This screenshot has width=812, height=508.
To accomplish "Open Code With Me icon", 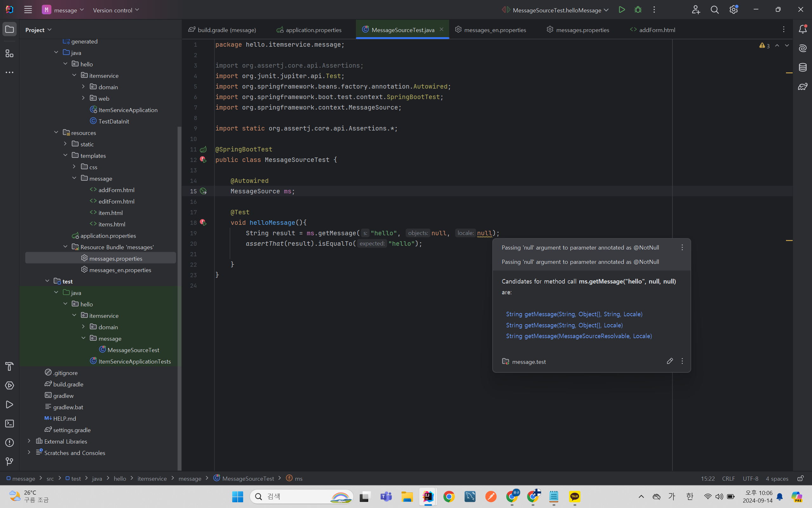I will [x=696, y=10].
